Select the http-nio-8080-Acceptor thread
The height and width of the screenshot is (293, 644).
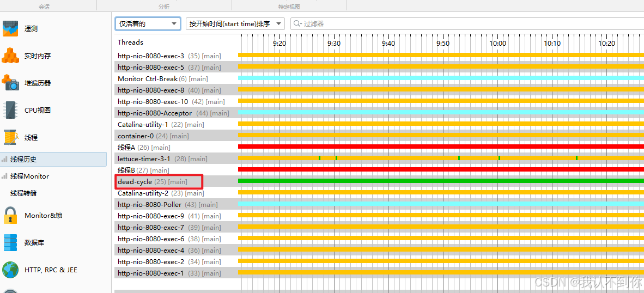(x=176, y=113)
